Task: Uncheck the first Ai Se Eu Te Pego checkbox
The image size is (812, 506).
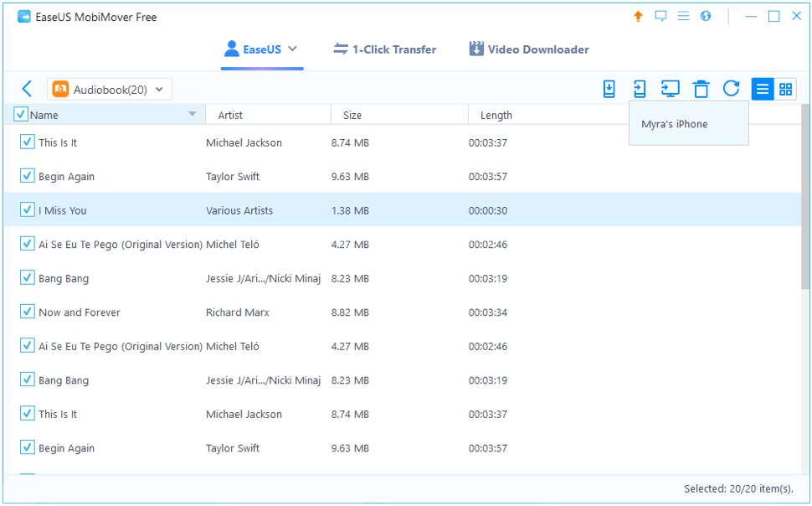Action: 27,244
